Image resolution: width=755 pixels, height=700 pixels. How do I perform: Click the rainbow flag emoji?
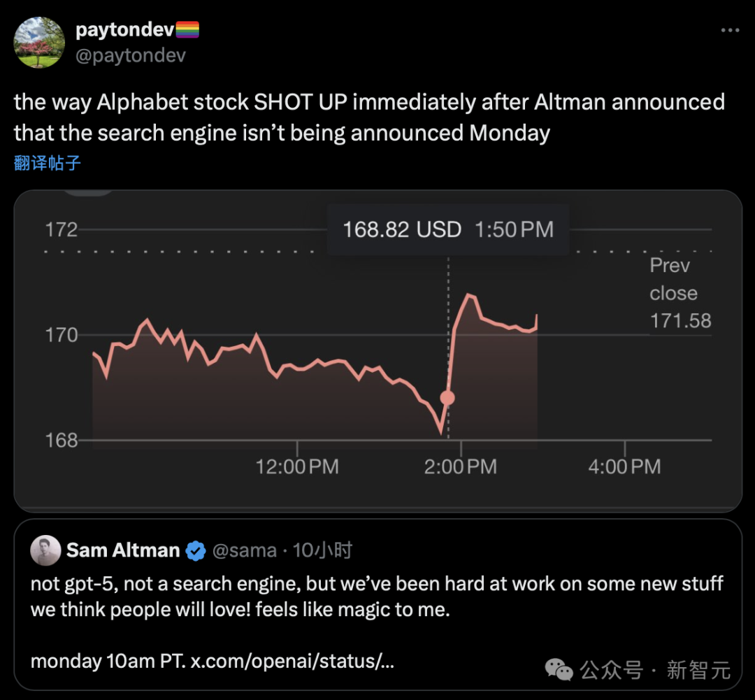187,29
